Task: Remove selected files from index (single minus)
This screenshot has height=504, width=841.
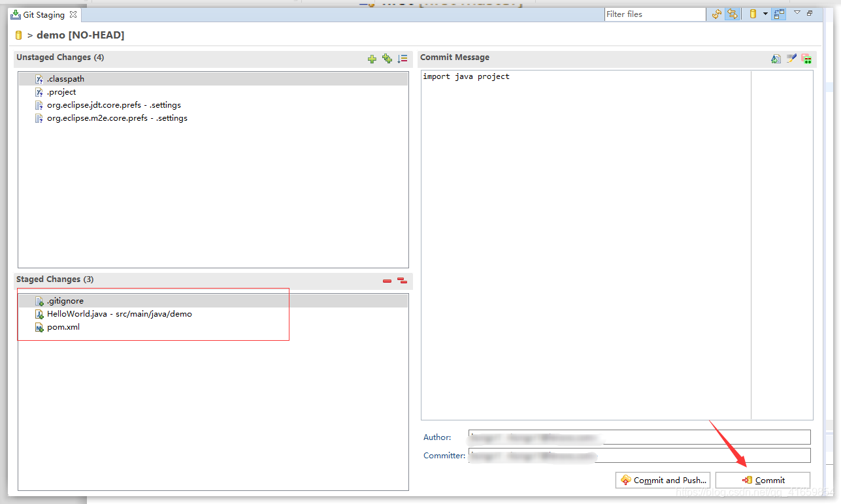Action: (387, 281)
